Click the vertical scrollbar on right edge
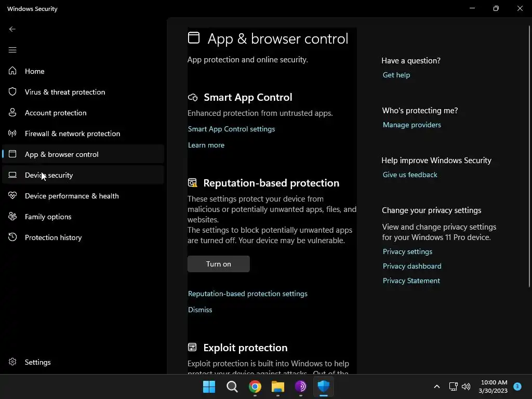The image size is (532, 399). coord(529,156)
